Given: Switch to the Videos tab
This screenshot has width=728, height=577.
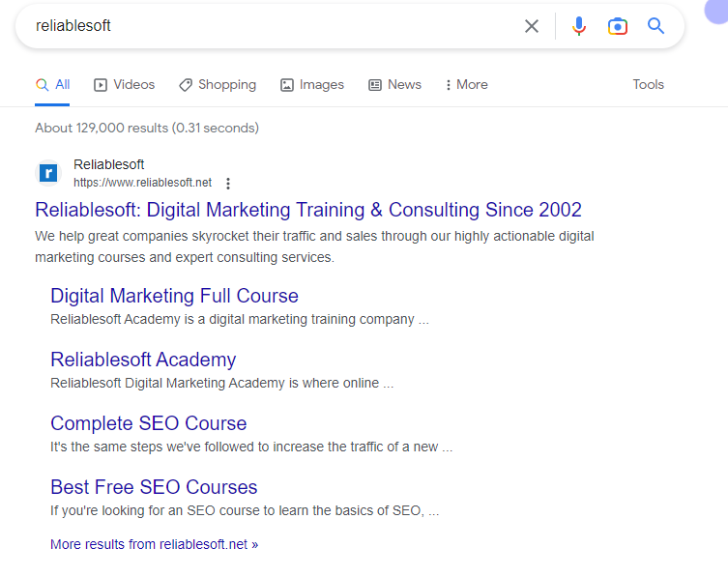Looking at the screenshot, I should [125, 85].
